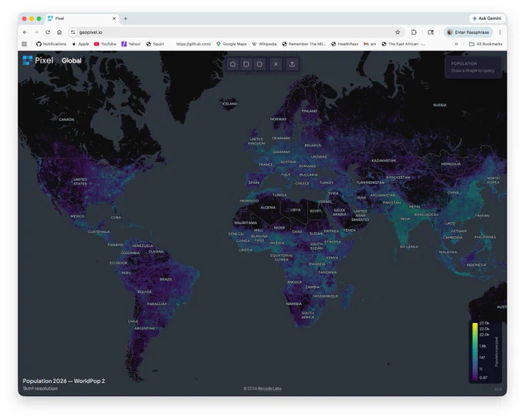Click the export/upload icon in toolbar

point(292,64)
